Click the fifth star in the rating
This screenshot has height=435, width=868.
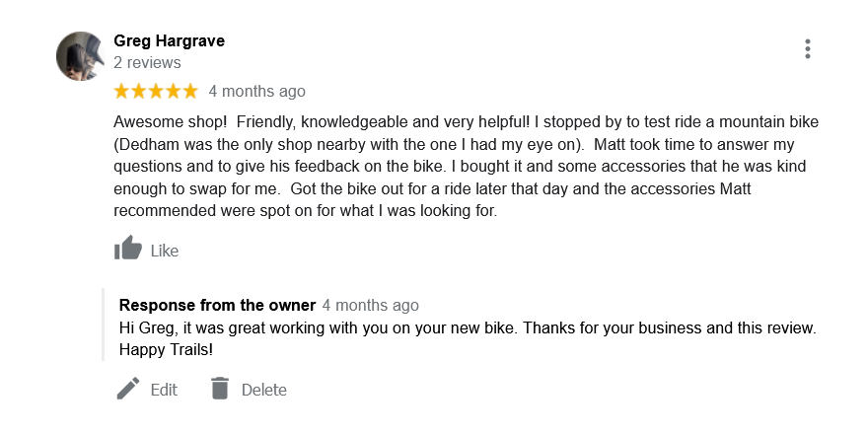point(189,91)
